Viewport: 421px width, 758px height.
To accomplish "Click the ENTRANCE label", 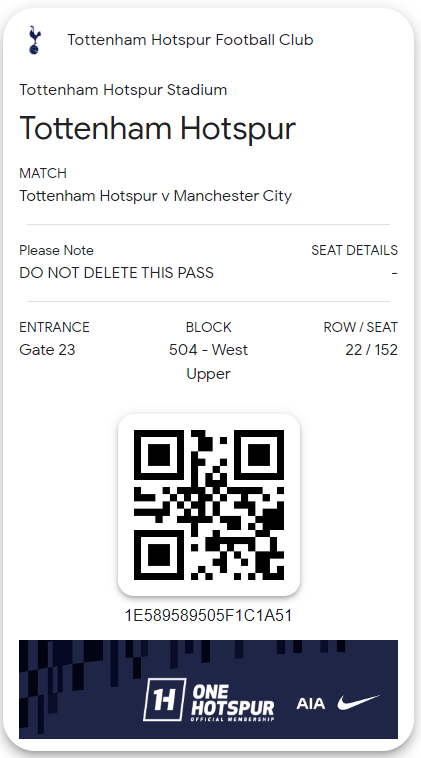I will [x=54, y=327].
